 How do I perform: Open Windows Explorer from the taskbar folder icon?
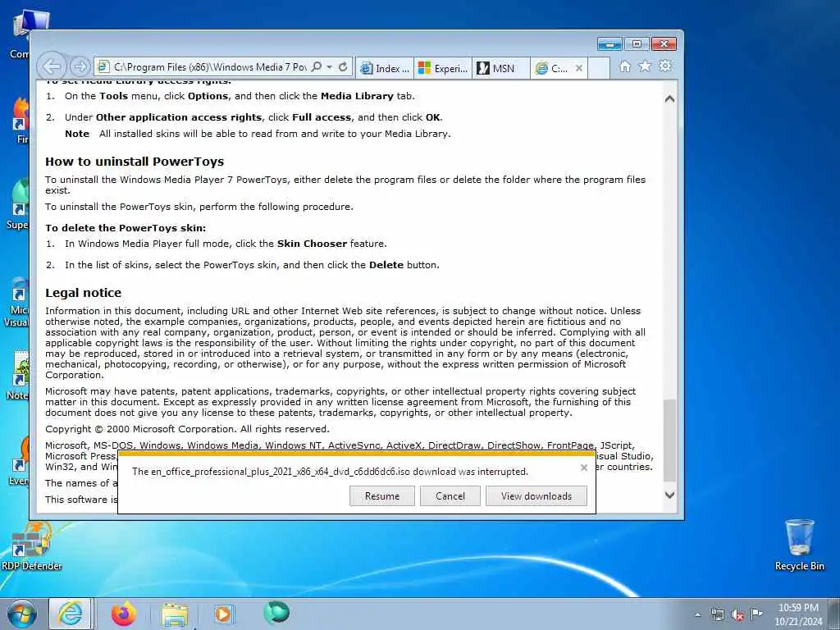click(x=175, y=615)
